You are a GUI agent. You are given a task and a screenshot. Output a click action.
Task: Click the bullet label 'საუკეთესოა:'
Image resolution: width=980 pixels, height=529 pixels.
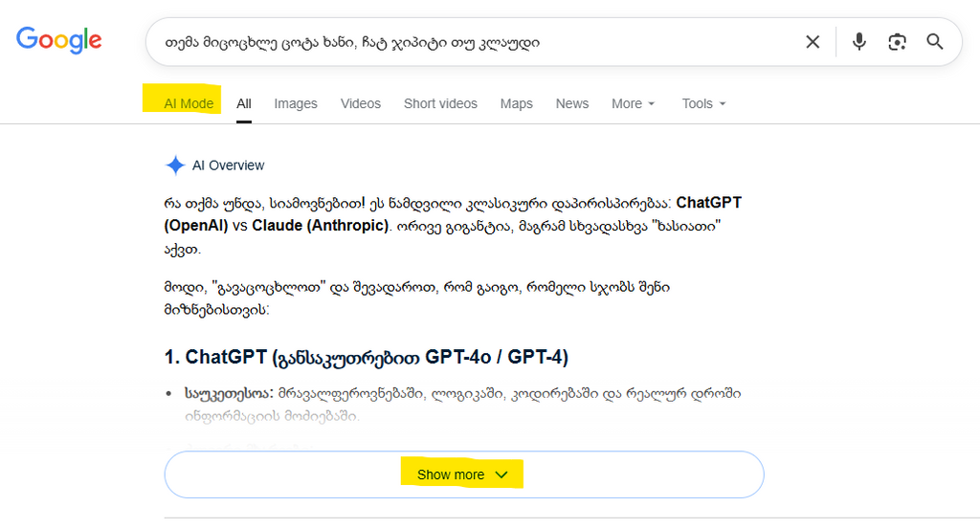[x=229, y=393]
